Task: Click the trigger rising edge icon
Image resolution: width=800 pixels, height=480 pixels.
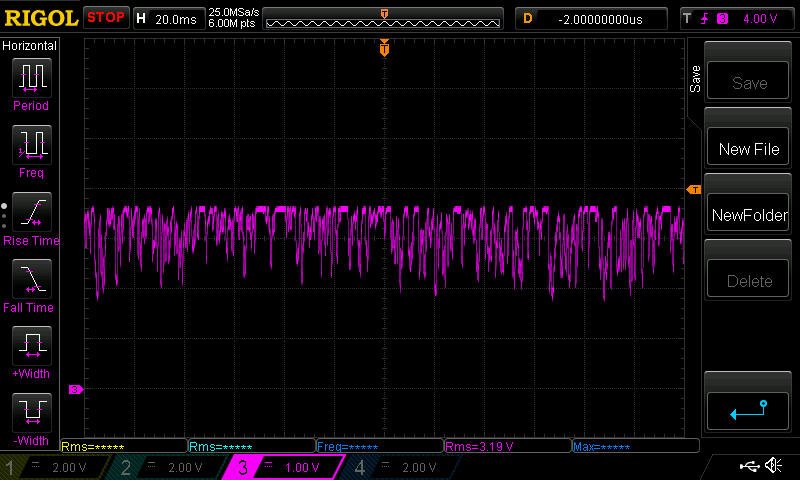Action: click(x=705, y=19)
